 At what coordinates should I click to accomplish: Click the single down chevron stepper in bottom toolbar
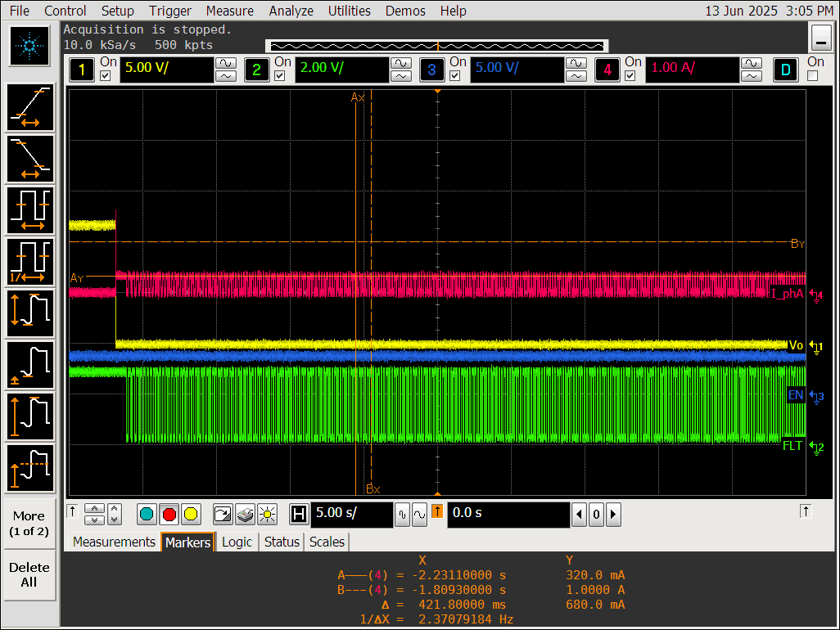[94, 520]
